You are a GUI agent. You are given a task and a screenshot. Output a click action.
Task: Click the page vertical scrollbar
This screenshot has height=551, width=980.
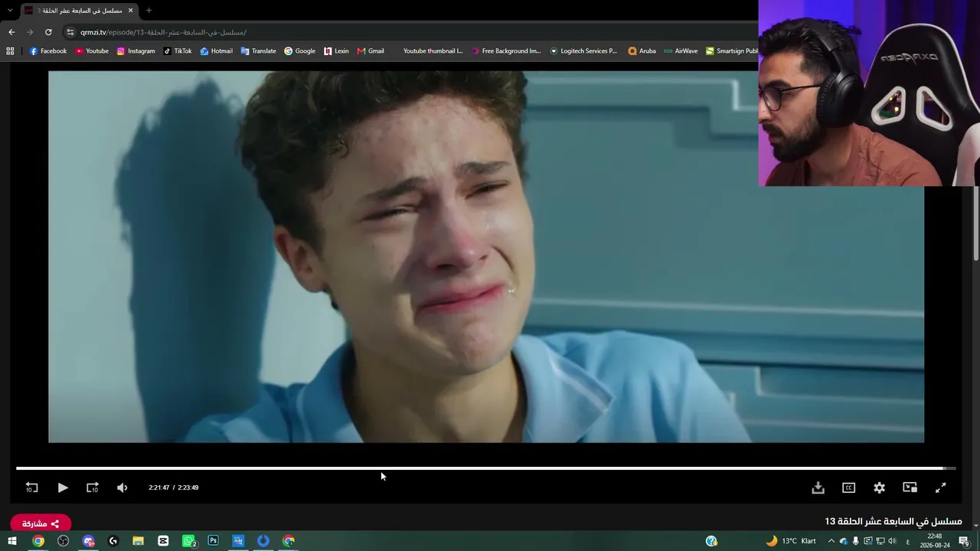click(x=975, y=222)
